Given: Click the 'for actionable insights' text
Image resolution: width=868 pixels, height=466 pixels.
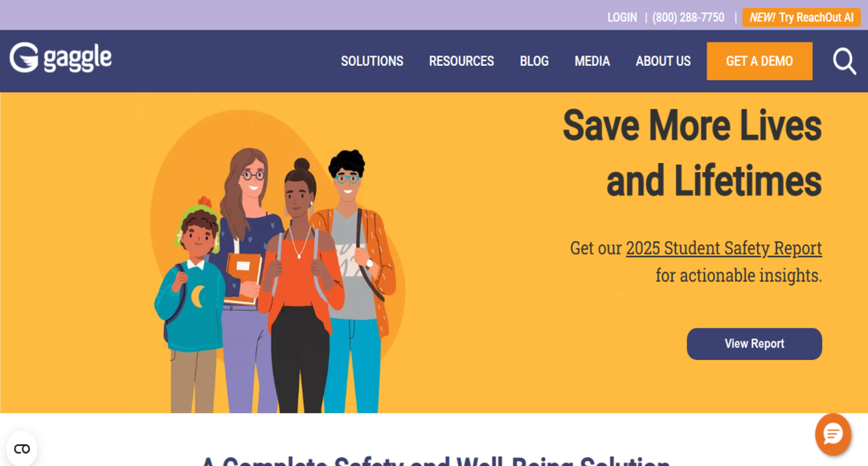Looking at the screenshot, I should (739, 275).
